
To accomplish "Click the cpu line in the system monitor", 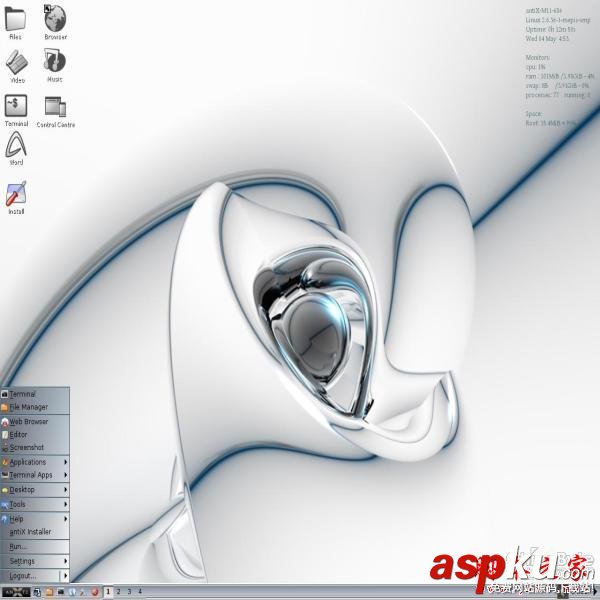I will [535, 67].
